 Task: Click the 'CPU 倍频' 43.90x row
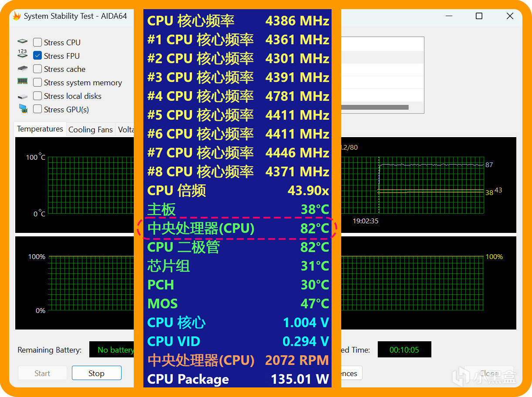click(238, 190)
